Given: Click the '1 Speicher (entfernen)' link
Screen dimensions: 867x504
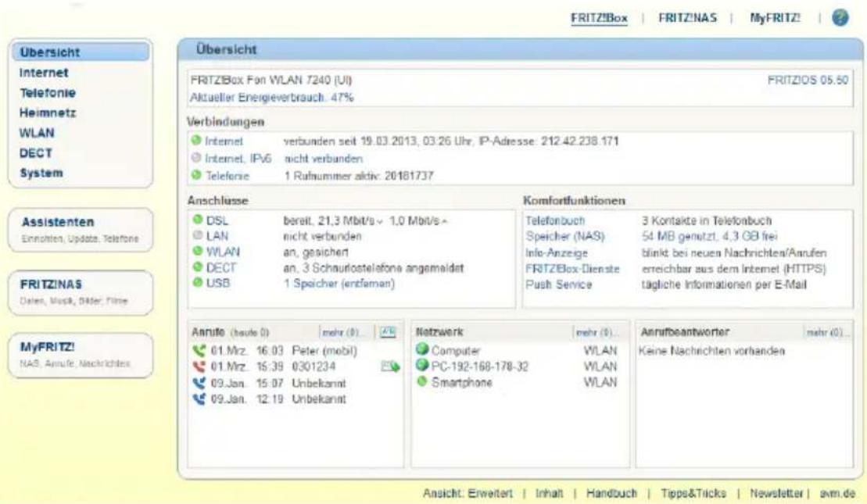Looking at the screenshot, I should tap(339, 283).
